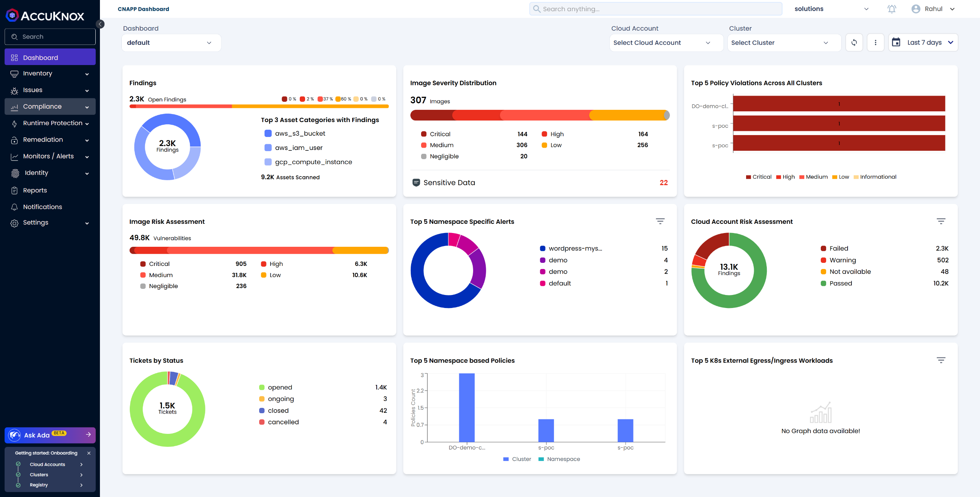Click the Ask Ada BETA button
This screenshot has height=497, width=980.
point(50,435)
